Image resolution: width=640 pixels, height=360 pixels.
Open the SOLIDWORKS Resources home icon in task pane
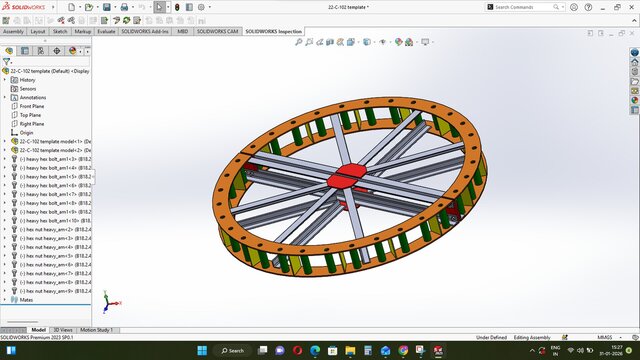635,62
